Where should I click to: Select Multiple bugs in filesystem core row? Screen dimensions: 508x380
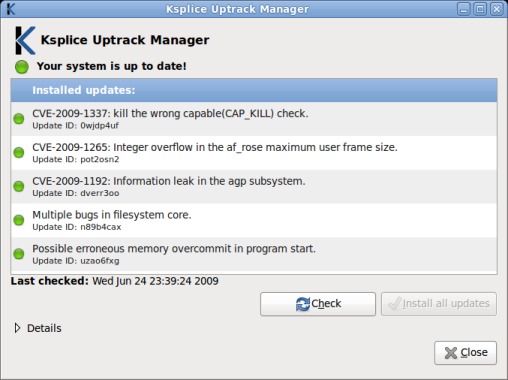254,220
